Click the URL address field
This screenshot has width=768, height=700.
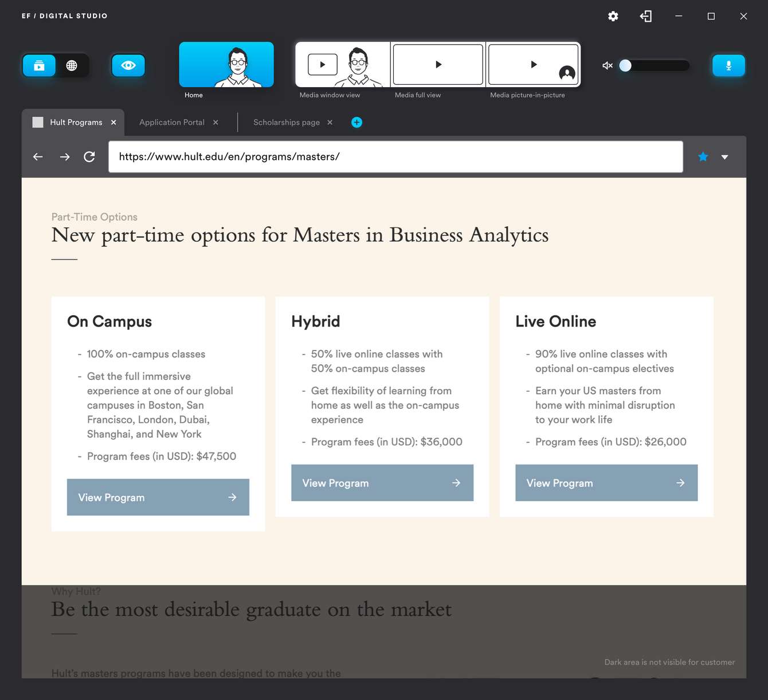pyautogui.click(x=395, y=156)
